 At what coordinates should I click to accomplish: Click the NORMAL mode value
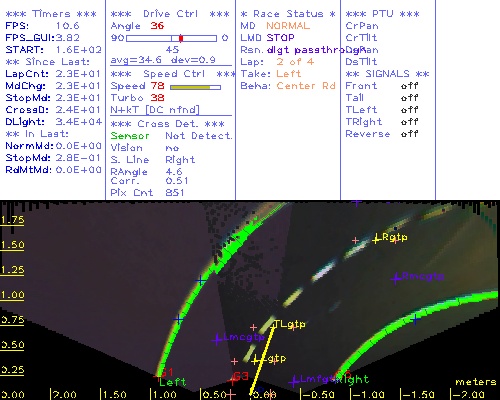point(288,26)
